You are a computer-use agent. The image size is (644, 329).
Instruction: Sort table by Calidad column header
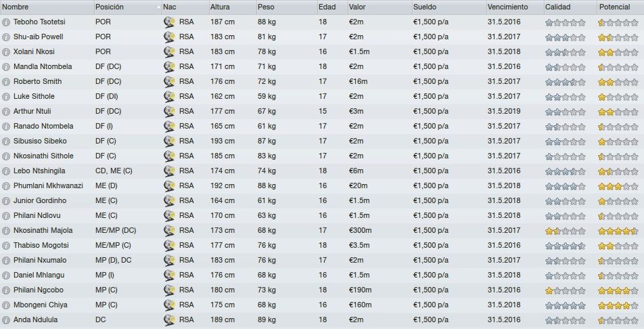pos(570,7)
